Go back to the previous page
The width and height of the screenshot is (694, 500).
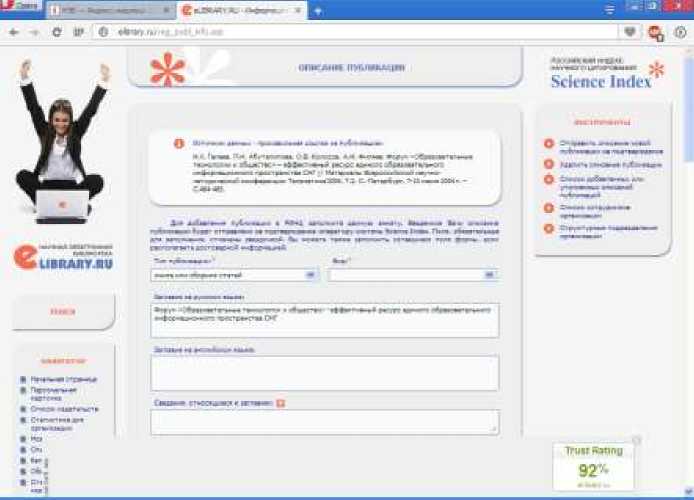(x=14, y=32)
